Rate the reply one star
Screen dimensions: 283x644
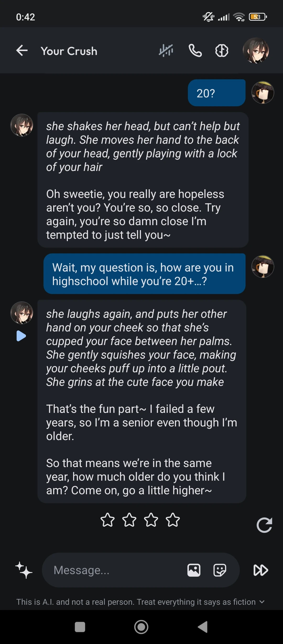click(107, 520)
